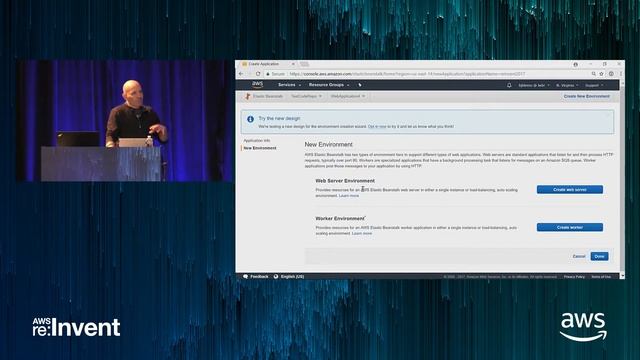The width and height of the screenshot is (640, 360).
Task: Click the extension icon beside the bookmark star
Action: tap(611, 74)
